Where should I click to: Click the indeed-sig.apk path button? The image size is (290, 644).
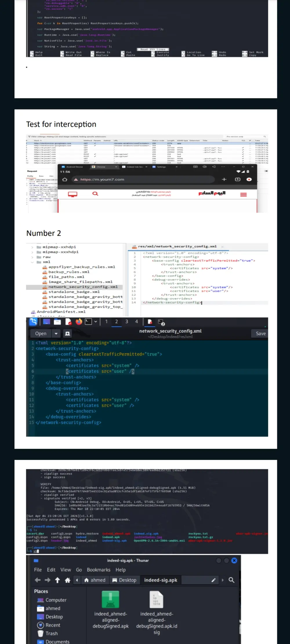pyautogui.click(x=161, y=580)
